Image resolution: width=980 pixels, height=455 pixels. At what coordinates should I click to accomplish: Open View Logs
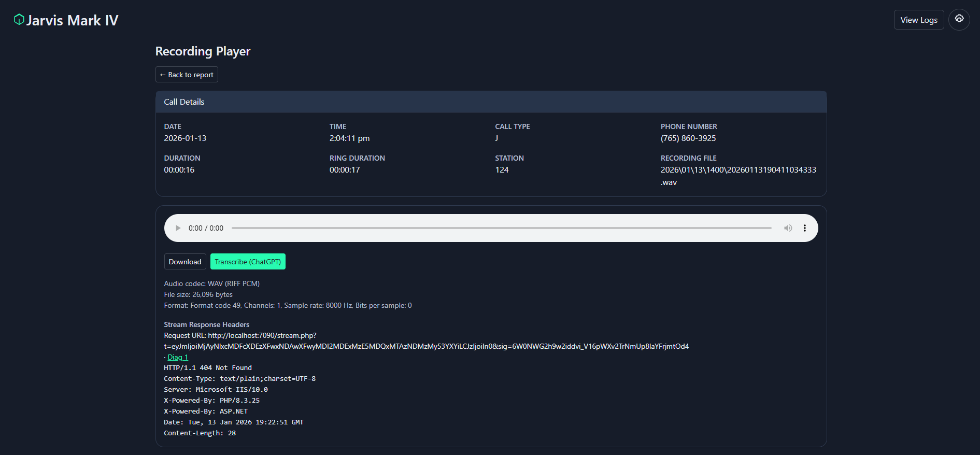coord(918,20)
